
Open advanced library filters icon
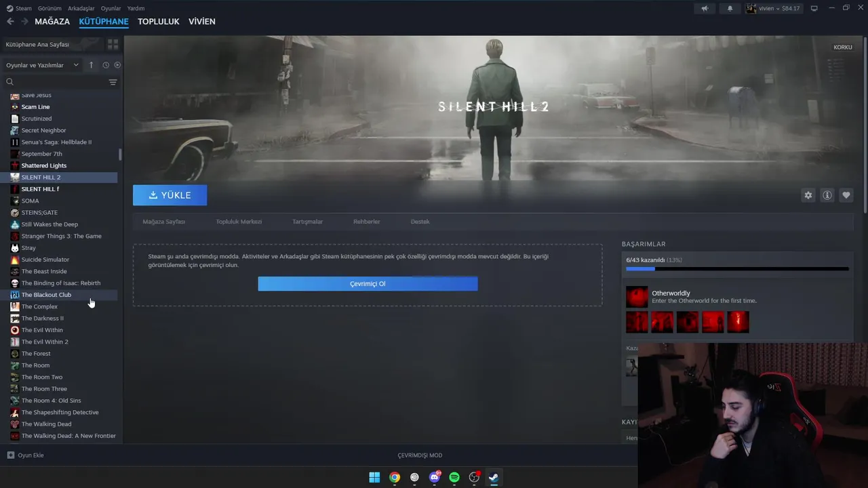point(113,82)
